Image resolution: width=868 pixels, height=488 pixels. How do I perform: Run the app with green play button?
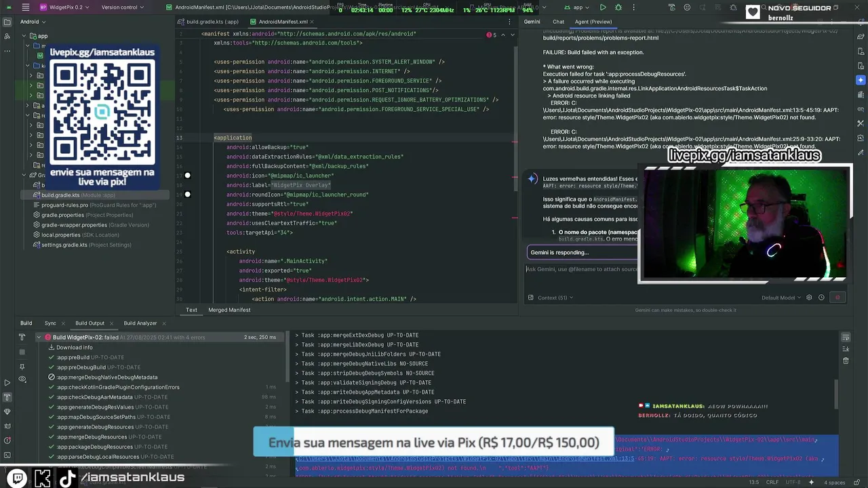603,7
